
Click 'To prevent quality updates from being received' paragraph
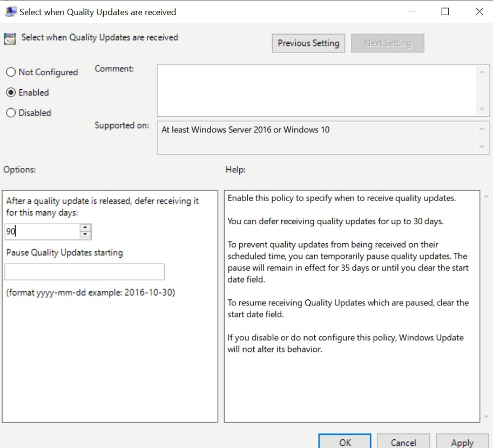(x=348, y=262)
